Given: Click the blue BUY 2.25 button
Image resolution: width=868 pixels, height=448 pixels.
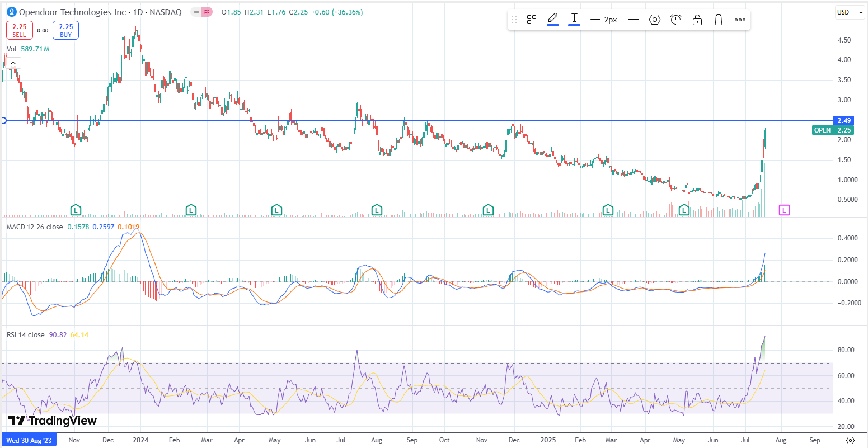Looking at the screenshot, I should click(65, 30).
